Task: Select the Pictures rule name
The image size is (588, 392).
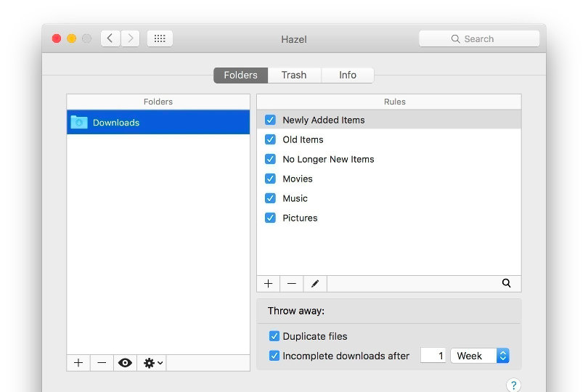Action: (300, 218)
